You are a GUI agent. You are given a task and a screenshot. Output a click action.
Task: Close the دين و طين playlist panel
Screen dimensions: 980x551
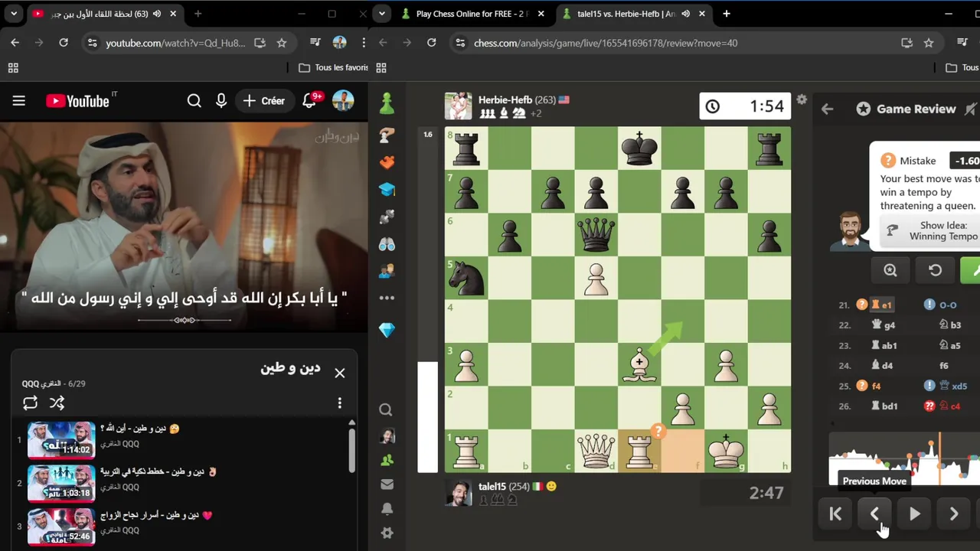pyautogui.click(x=340, y=373)
